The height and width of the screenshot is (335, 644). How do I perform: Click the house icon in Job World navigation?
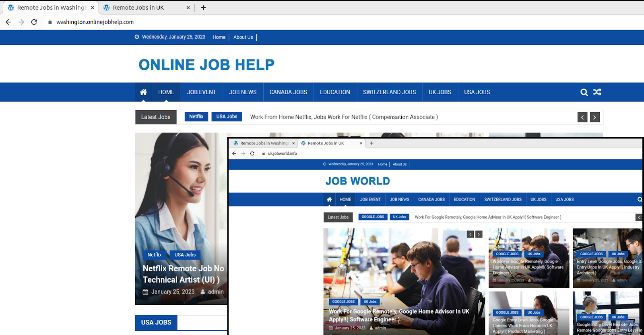point(329,200)
